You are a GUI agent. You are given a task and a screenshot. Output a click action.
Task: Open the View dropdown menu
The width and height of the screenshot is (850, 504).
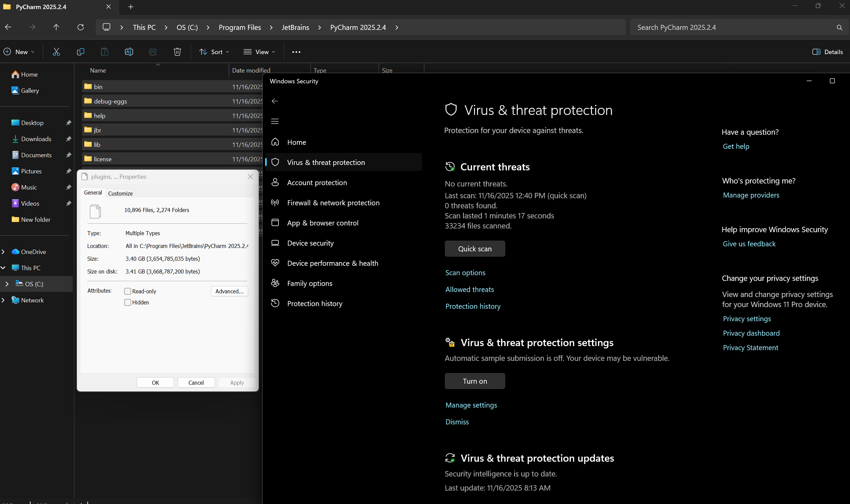point(259,52)
